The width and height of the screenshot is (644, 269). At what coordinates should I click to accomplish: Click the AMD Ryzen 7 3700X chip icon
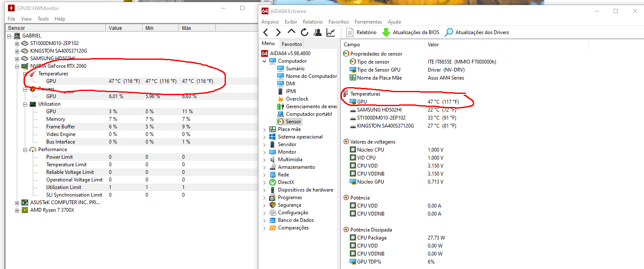tap(25, 210)
